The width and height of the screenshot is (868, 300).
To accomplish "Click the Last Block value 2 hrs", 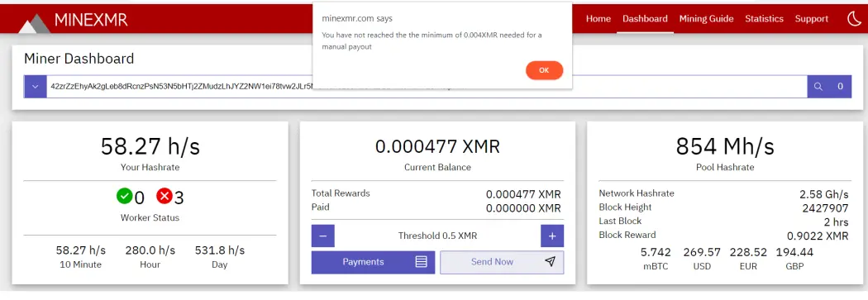I will pos(836,222).
